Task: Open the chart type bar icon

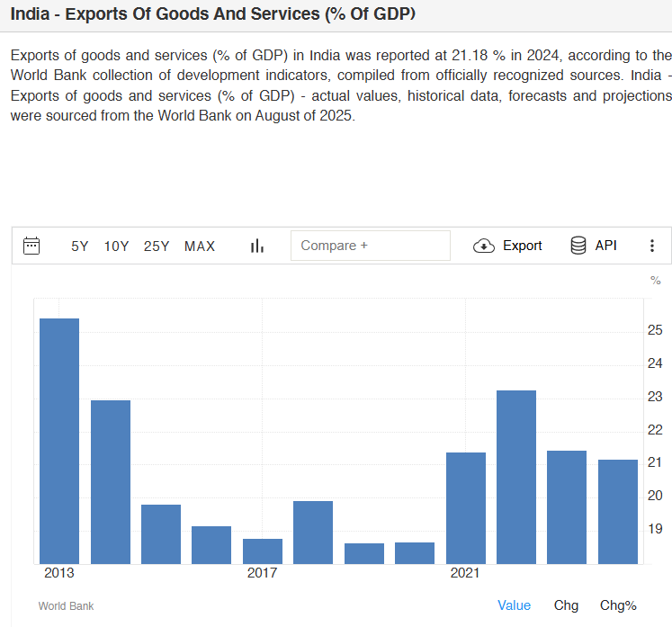Action: pos(257,246)
